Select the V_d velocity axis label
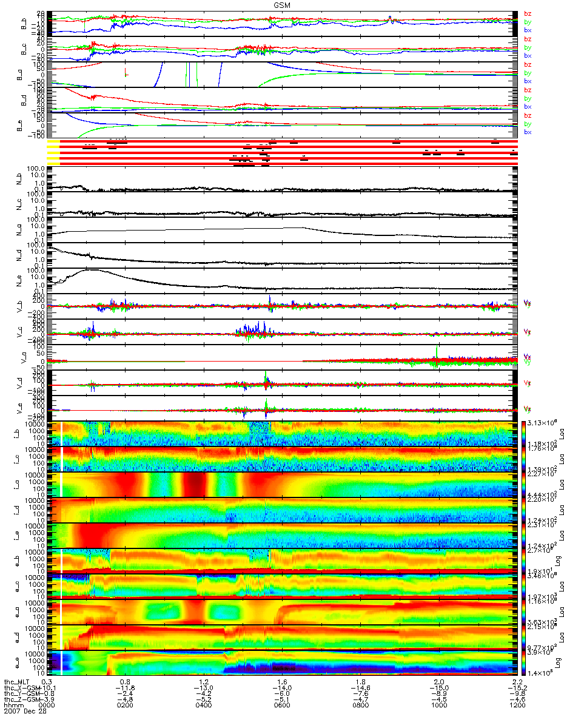Image resolution: width=564 pixels, height=728 pixels. click(19, 383)
